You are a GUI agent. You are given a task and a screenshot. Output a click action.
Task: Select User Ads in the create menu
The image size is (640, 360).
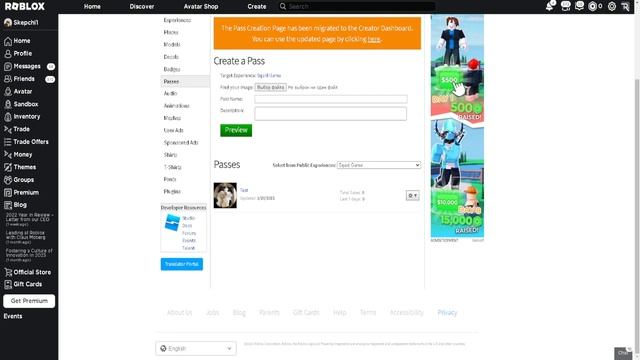173,130
